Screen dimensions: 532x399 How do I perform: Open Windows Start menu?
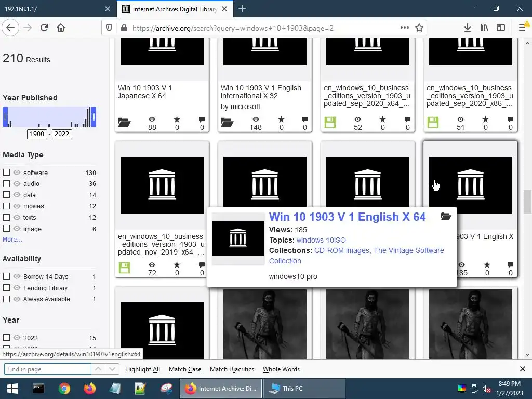coord(12,389)
